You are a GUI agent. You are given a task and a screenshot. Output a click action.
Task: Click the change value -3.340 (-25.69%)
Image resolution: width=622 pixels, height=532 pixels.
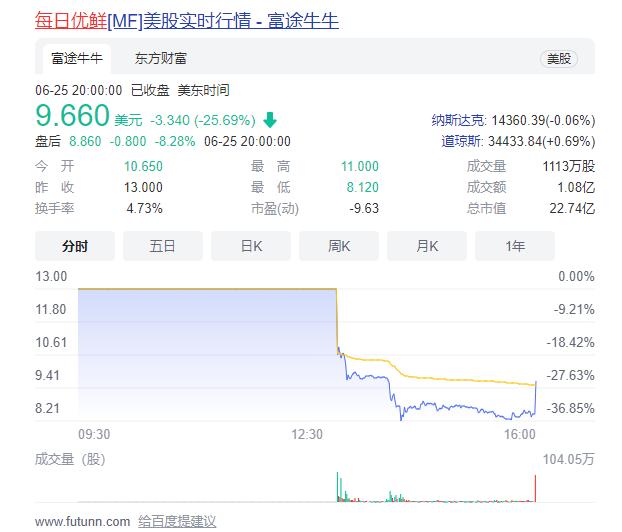click(203, 120)
